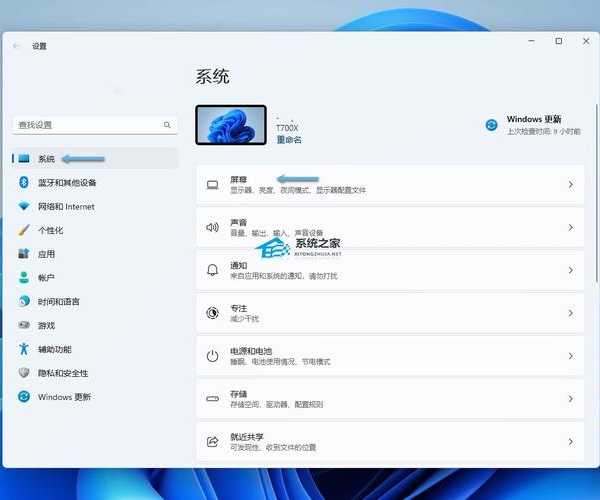Expand the 存储 row chevron

[570, 398]
